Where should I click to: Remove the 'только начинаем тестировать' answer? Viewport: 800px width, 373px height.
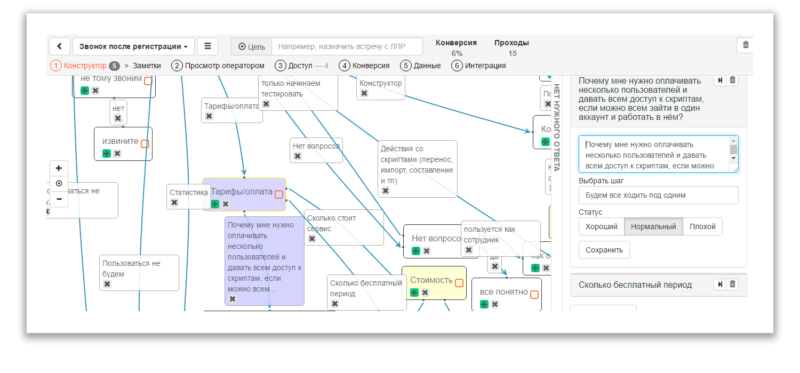pos(266,104)
